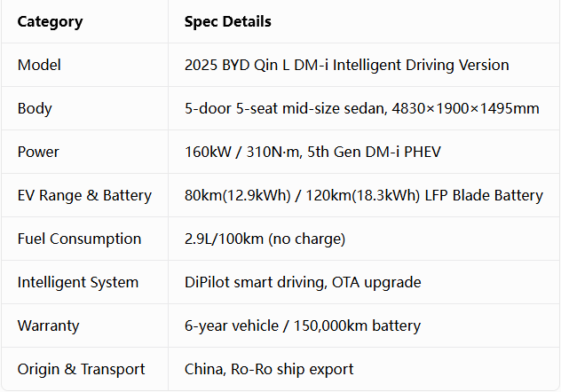Click the LFP Blade Battery range details
The width and height of the screenshot is (561, 392).
tap(364, 195)
